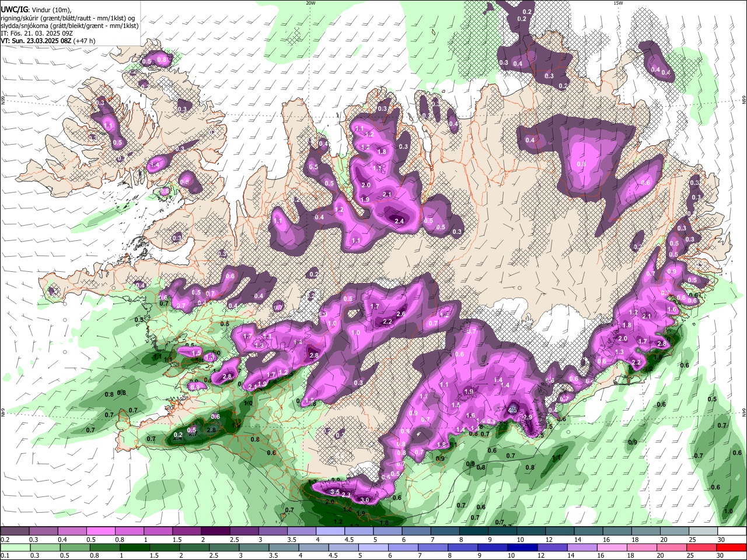This screenshot has width=747, height=560.
Task: Click the '3.5' value near the south coast
Action: tap(335, 492)
